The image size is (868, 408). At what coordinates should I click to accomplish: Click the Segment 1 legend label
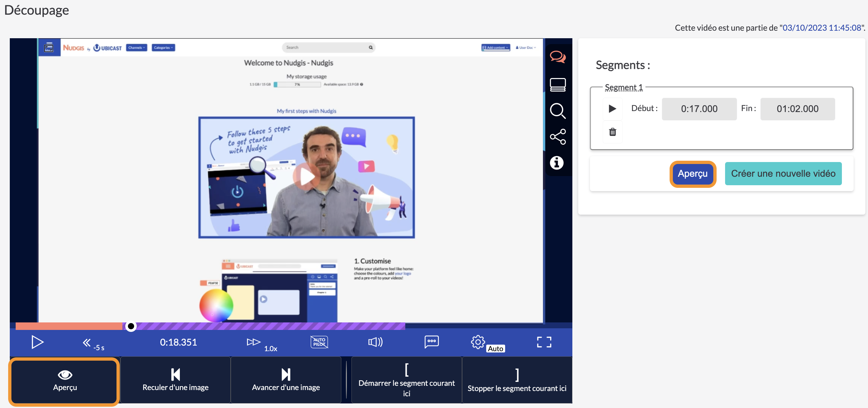pos(623,88)
